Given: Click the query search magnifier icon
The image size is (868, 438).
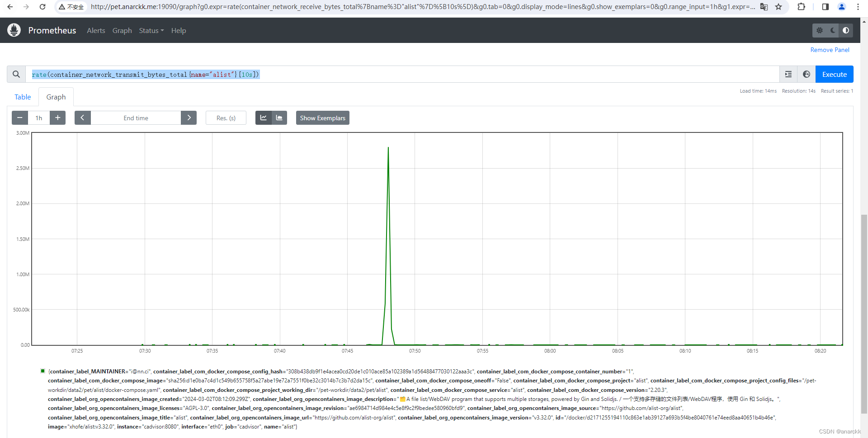Looking at the screenshot, I should click(x=16, y=74).
